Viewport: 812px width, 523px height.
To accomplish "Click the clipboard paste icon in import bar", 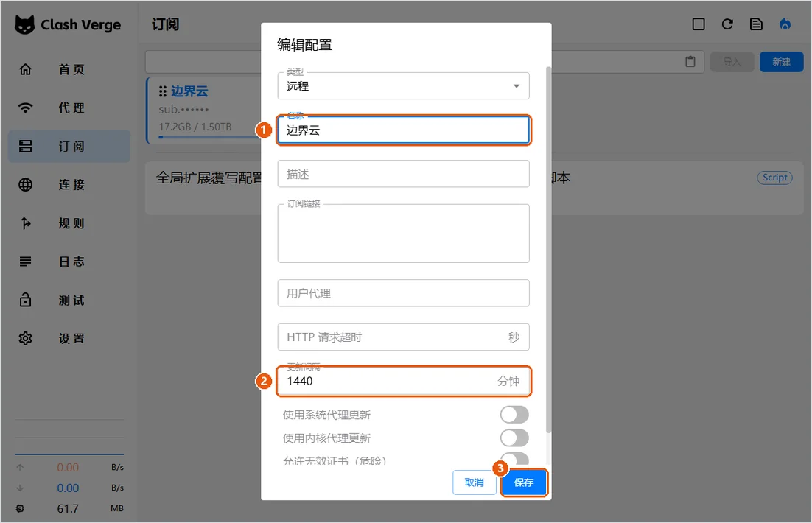I will 690,62.
